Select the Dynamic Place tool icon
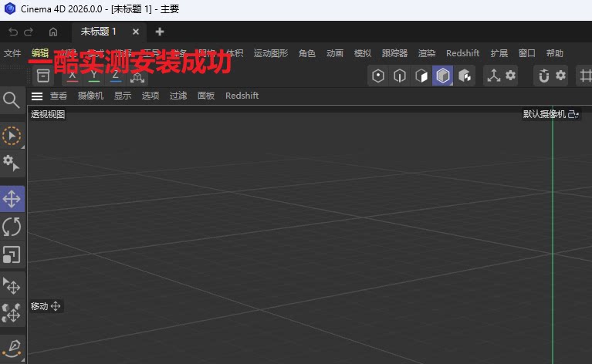The height and width of the screenshot is (364, 592). pos(12,313)
